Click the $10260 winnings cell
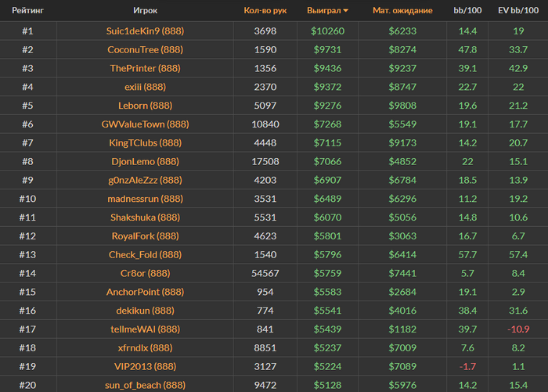Viewport: 548px width, 392px height. coord(328,31)
